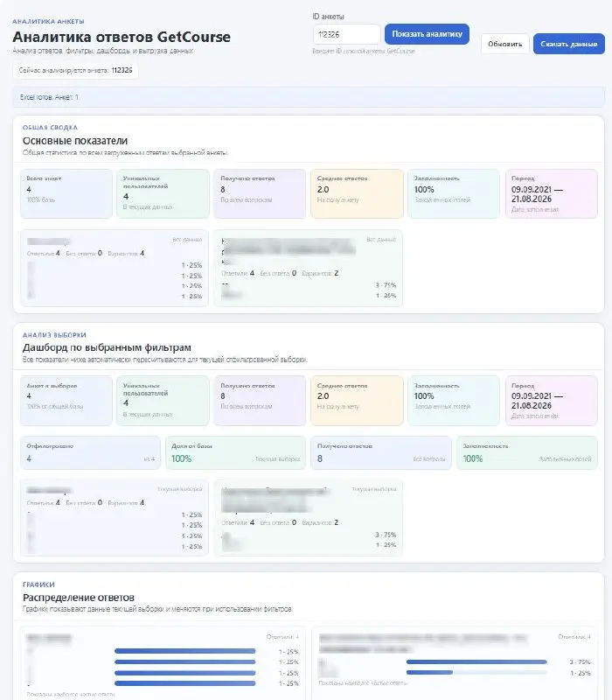The image size is (612, 700).
Task: Click the 75% bar in distribution chart
Action: (476, 661)
